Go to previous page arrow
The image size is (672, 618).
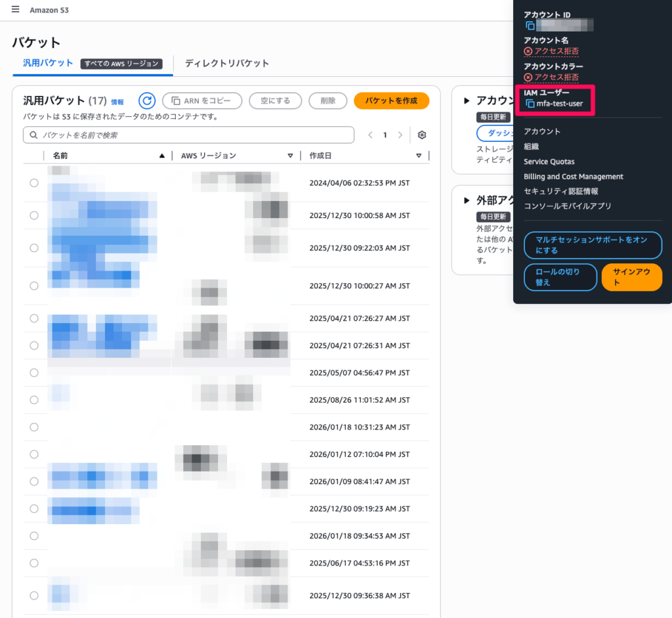(x=370, y=135)
